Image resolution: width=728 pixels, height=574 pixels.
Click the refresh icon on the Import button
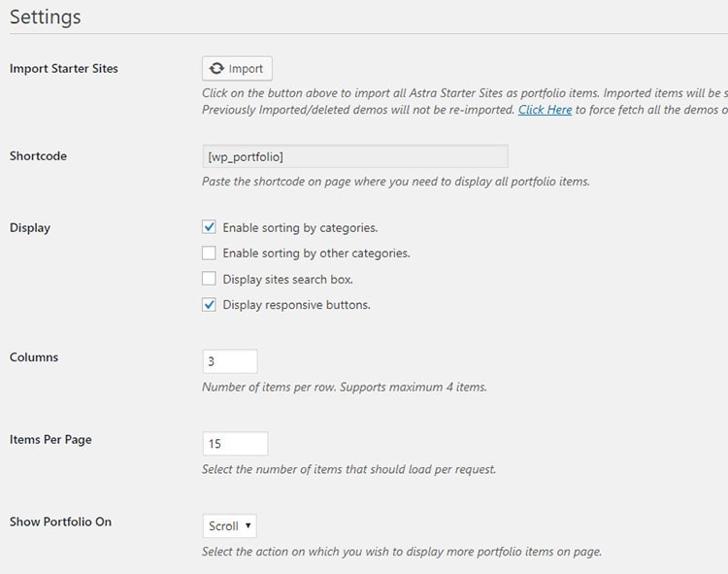(217, 69)
